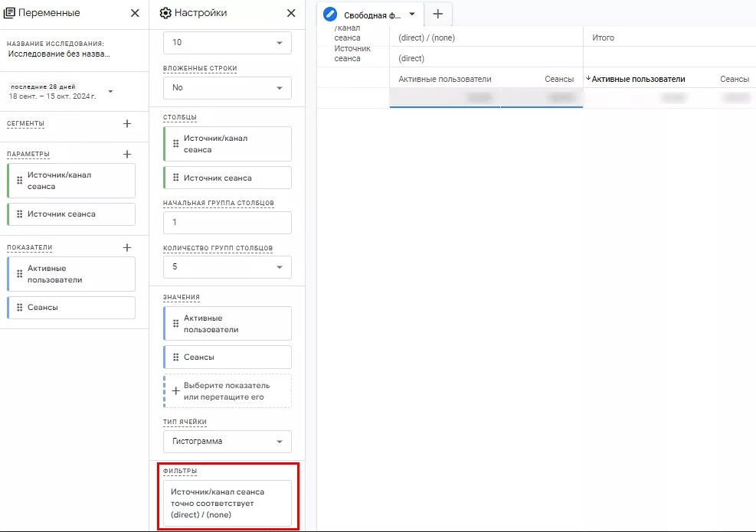Open the tab options arrow beside Свободная ф...

(x=412, y=13)
